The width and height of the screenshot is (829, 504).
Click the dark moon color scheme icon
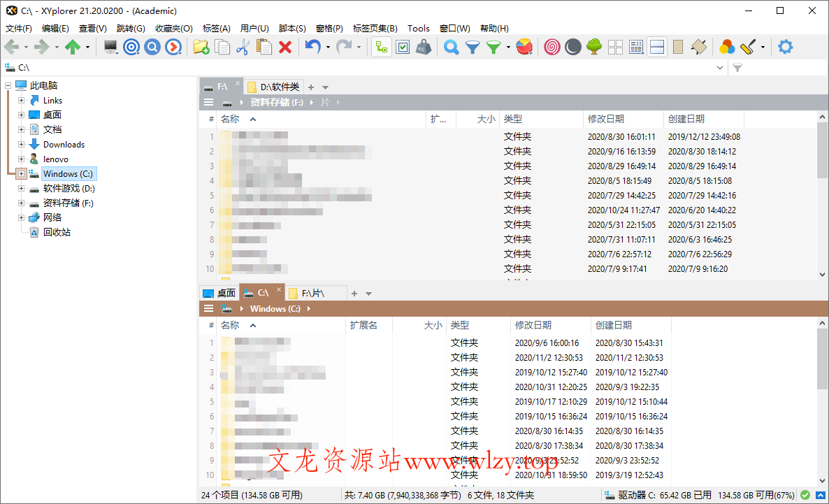572,47
